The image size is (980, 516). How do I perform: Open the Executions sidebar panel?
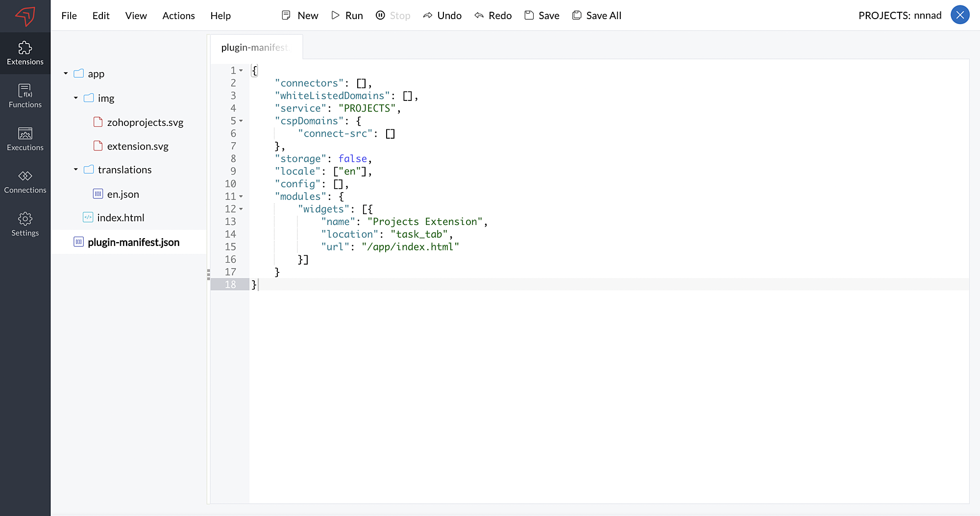(x=25, y=139)
